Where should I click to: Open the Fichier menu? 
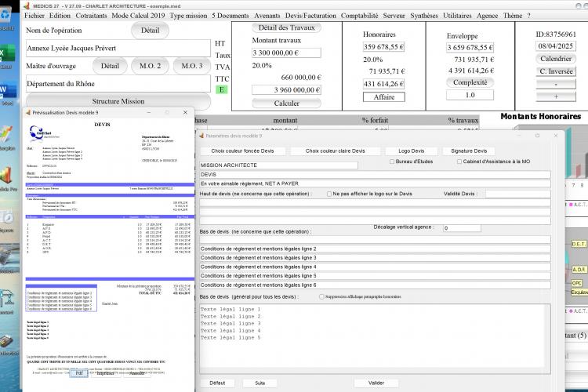pos(34,16)
